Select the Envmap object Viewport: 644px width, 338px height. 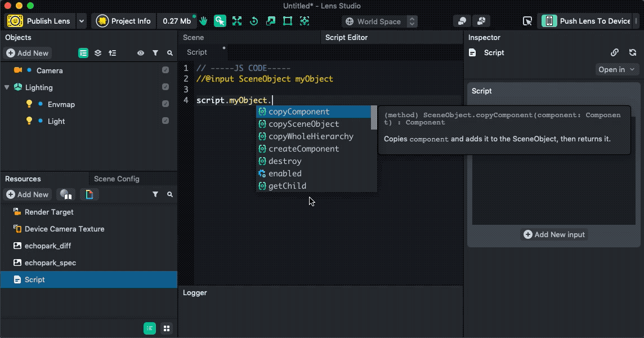click(x=61, y=104)
